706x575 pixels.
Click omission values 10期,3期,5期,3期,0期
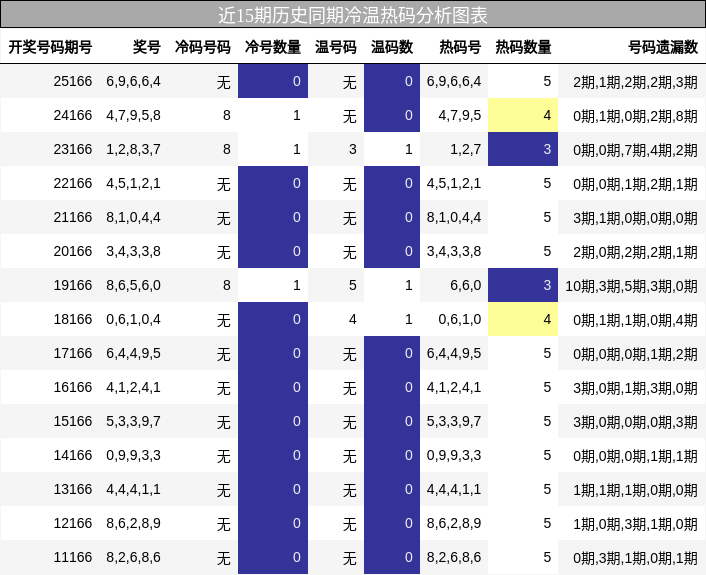(631, 285)
